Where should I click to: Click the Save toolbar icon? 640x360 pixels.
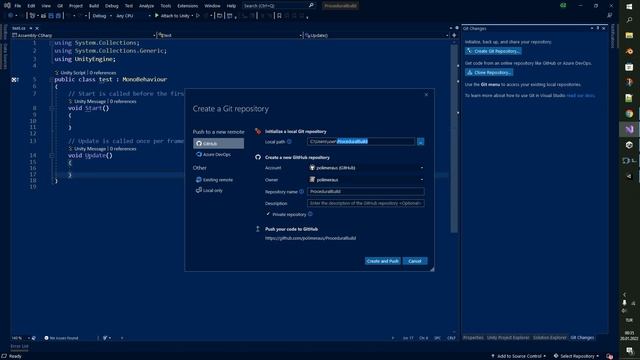pyautogui.click(x=51, y=16)
